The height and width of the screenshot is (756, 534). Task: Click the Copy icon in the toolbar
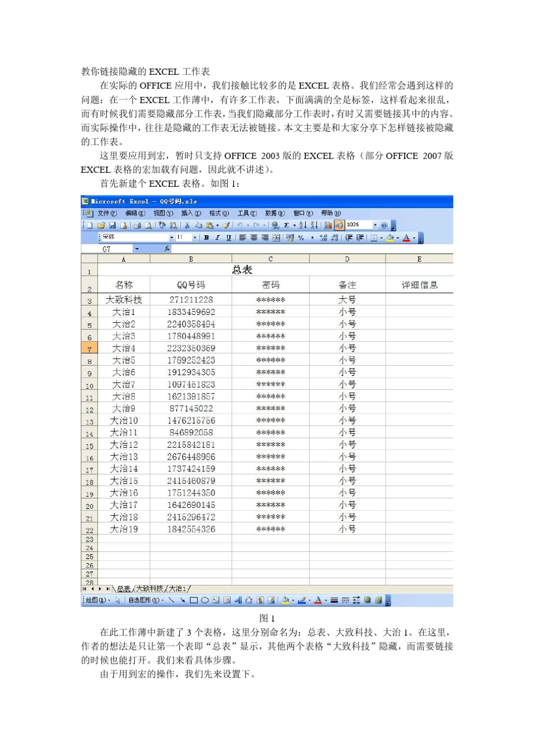198,225
